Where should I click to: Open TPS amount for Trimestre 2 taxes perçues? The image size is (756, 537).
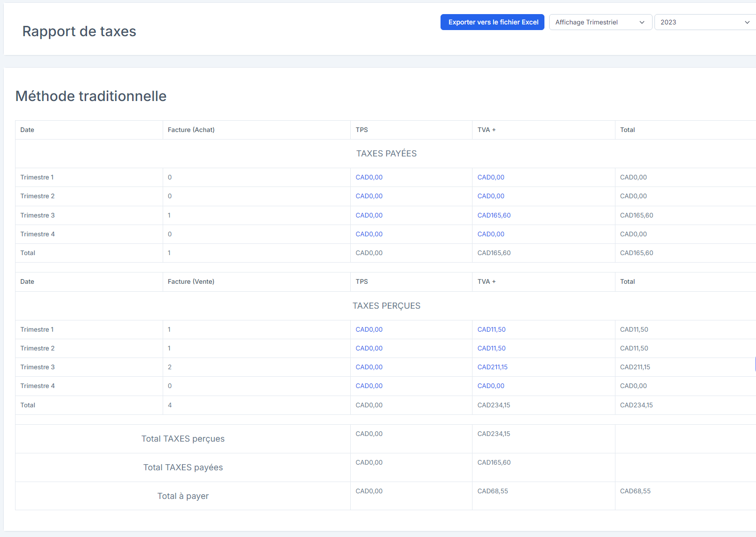point(369,348)
